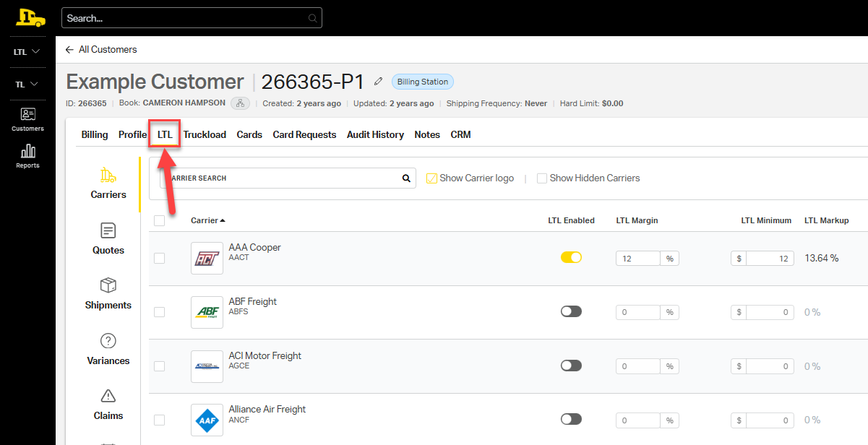868x445 pixels.
Task: Expand the LTL sidebar dropdown
Action: point(27,52)
